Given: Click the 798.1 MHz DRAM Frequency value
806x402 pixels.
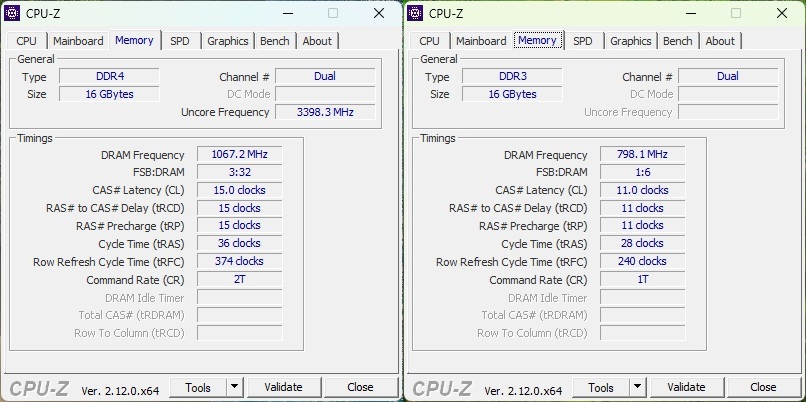Looking at the screenshot, I should [x=643, y=154].
